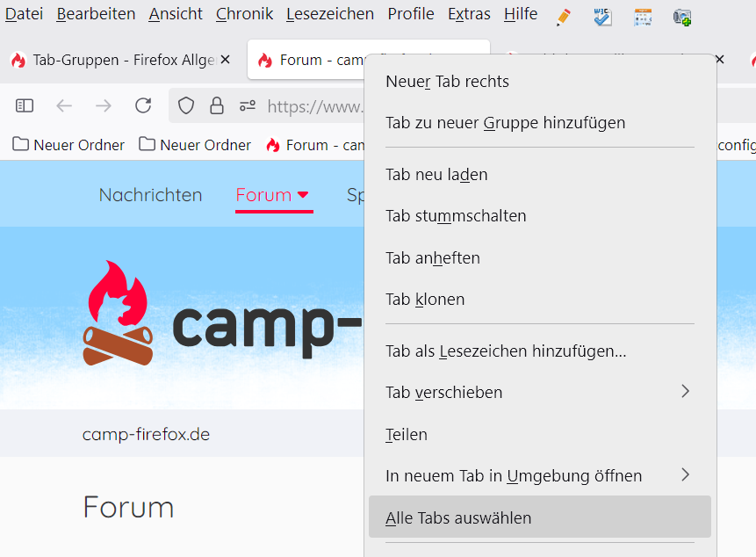
Task: Click camp-firefox.de breadcrumb link
Action: point(146,435)
